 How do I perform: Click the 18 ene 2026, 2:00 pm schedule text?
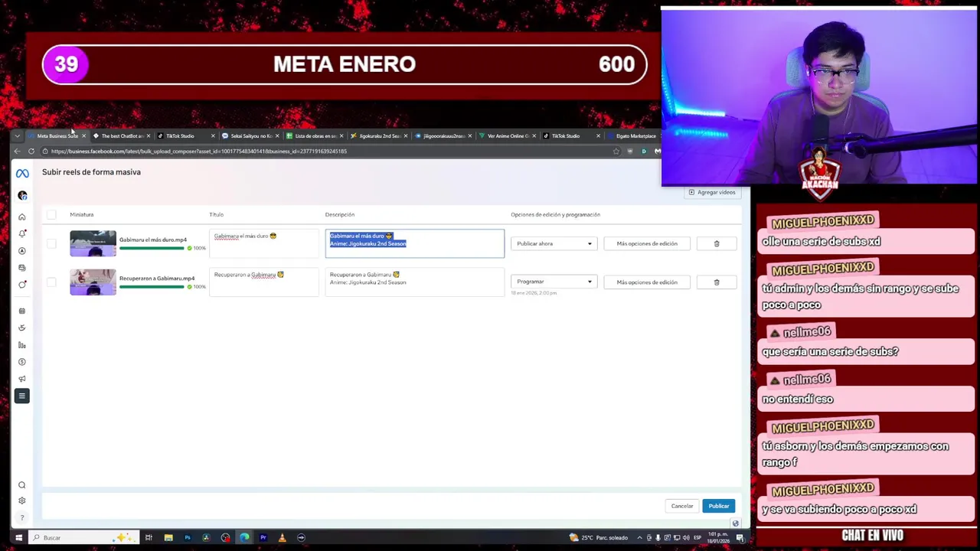534,293
